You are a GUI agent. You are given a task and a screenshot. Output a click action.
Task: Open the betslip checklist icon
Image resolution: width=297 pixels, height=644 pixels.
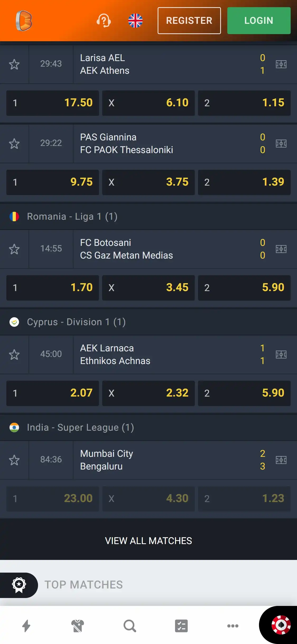coord(181,626)
